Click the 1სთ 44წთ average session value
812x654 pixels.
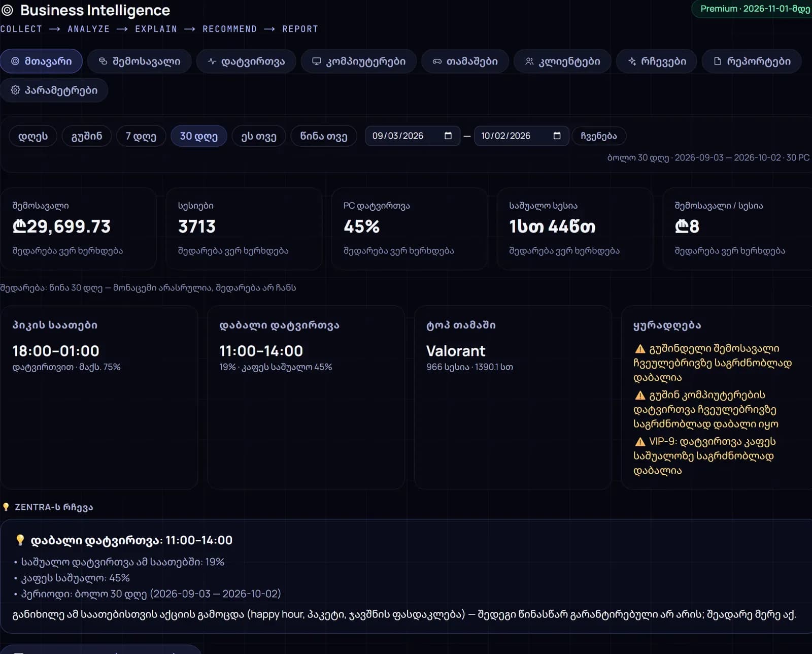click(x=552, y=226)
